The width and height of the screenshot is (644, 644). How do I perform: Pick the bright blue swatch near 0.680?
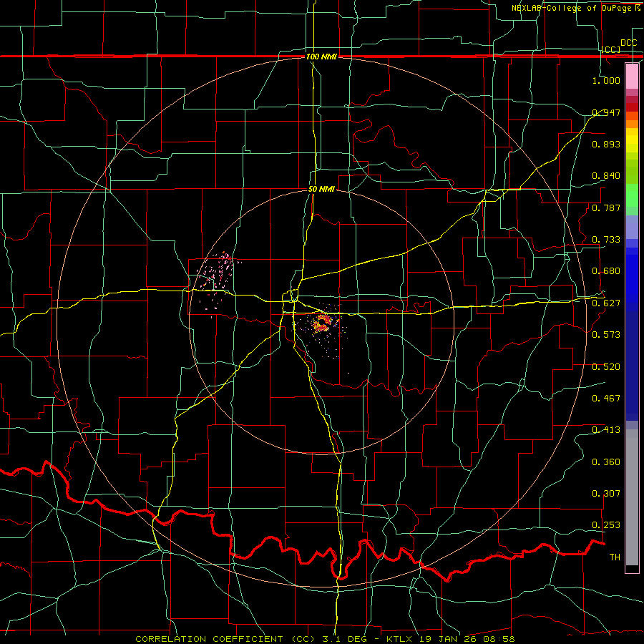(632, 279)
